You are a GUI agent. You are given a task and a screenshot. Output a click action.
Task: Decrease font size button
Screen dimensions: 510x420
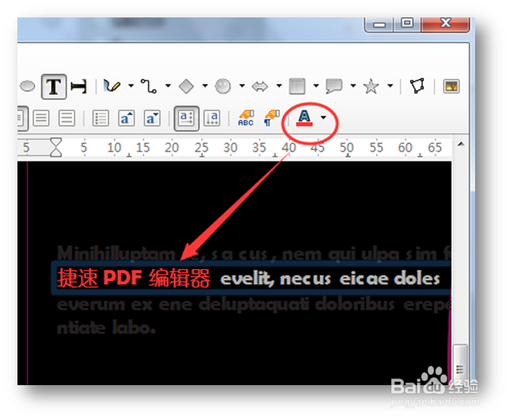pyautogui.click(x=152, y=118)
